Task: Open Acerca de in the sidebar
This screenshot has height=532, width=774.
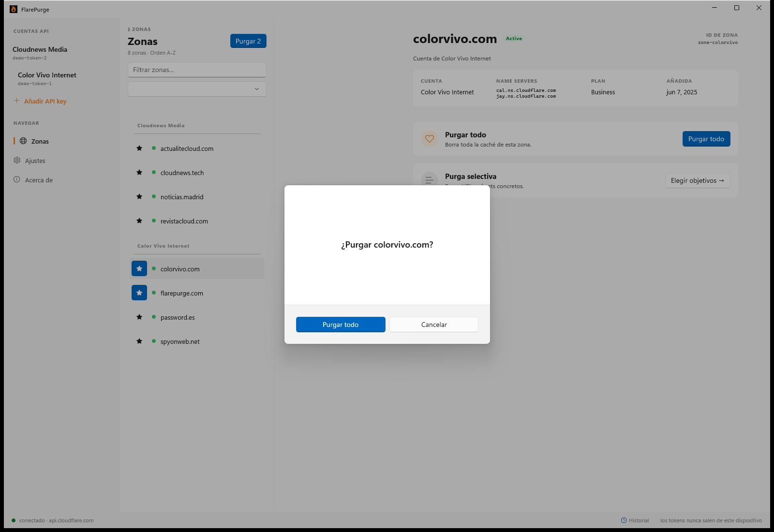Action: tap(62, 180)
